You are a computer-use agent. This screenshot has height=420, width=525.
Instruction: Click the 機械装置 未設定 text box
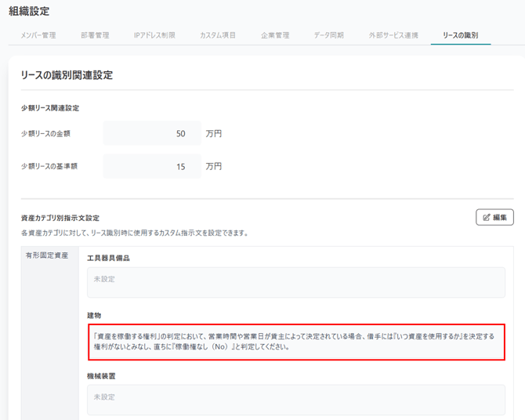coord(295,400)
